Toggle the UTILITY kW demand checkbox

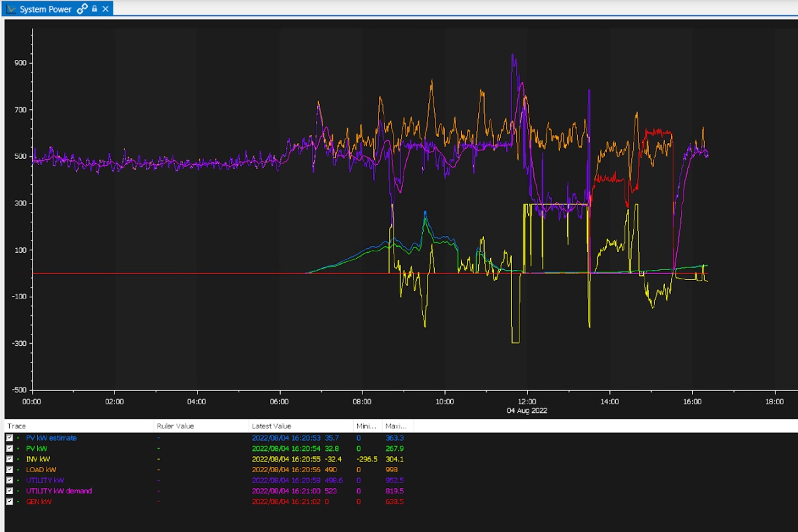click(9, 491)
